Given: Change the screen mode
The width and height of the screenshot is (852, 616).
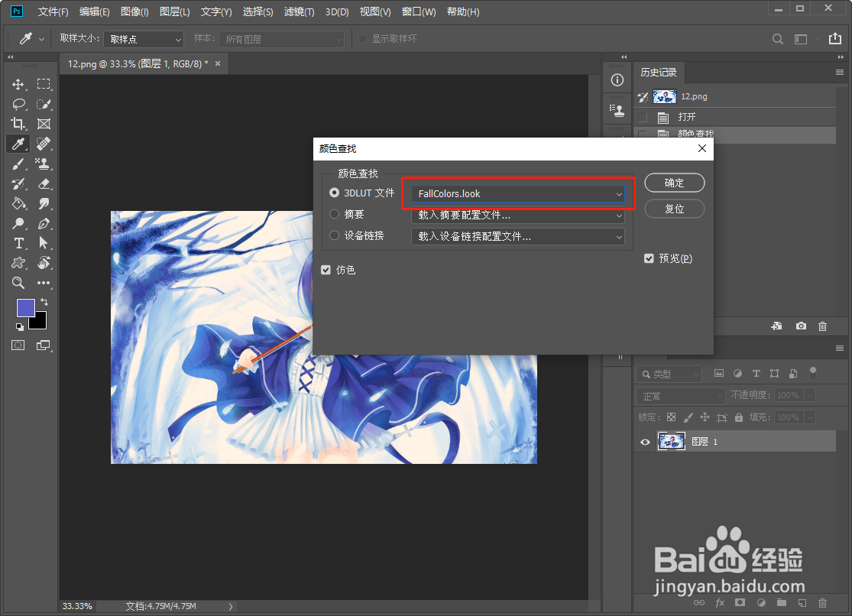Looking at the screenshot, I should pyautogui.click(x=44, y=345).
